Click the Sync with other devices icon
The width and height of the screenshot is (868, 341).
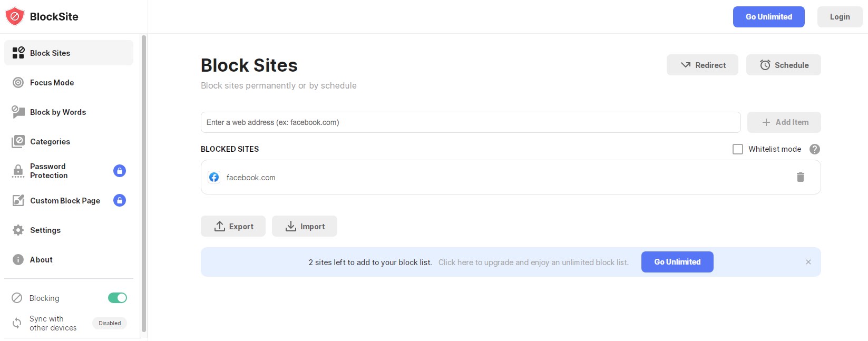click(x=17, y=323)
